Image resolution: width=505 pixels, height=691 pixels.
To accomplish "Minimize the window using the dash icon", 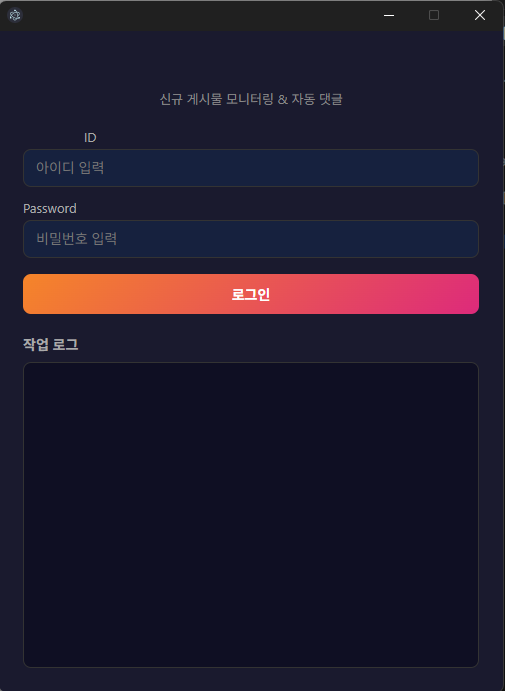I will pos(389,15).
